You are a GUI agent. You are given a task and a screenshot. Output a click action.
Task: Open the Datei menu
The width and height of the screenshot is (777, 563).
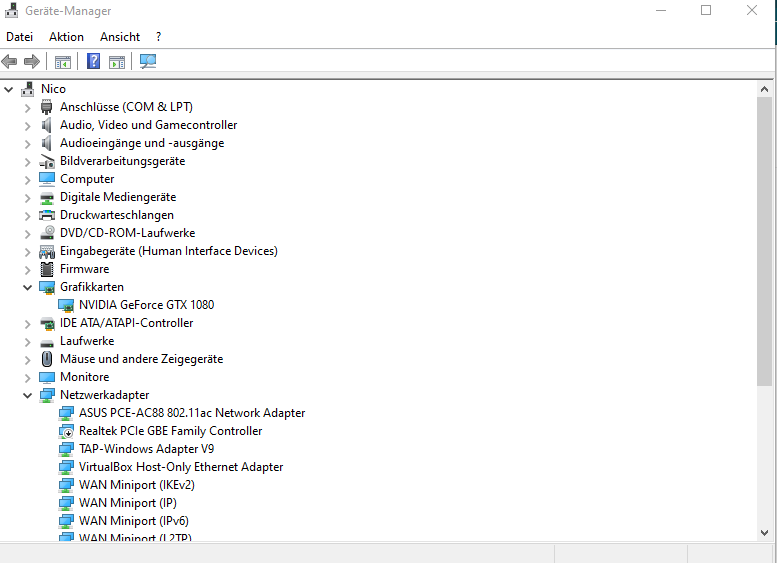coord(19,37)
